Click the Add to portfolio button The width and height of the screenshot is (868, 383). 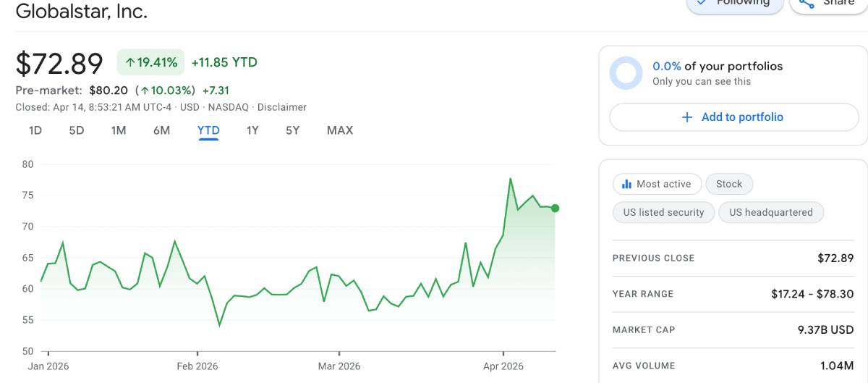734,117
